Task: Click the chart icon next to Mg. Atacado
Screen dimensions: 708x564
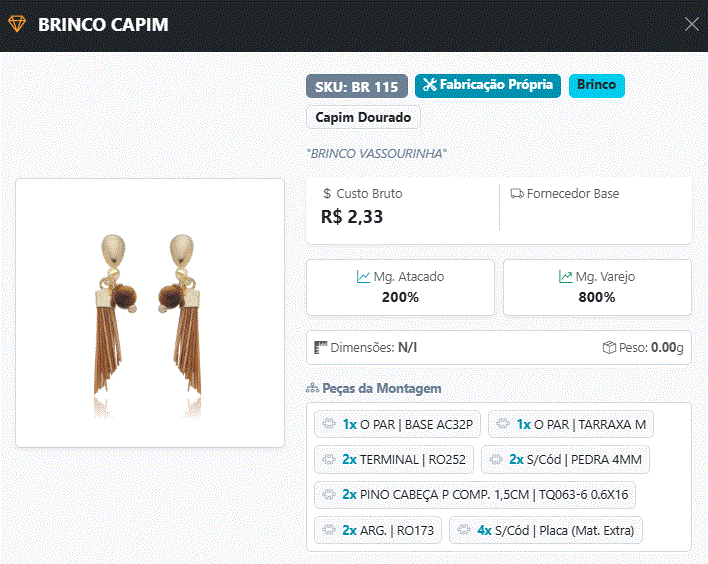Action: [363, 276]
